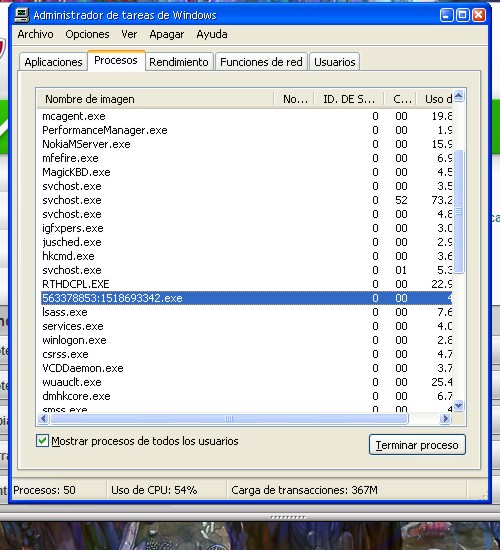Screen dimensions: 500x550
Task: Sort by the ID. DE S... column header
Action: click(348, 99)
